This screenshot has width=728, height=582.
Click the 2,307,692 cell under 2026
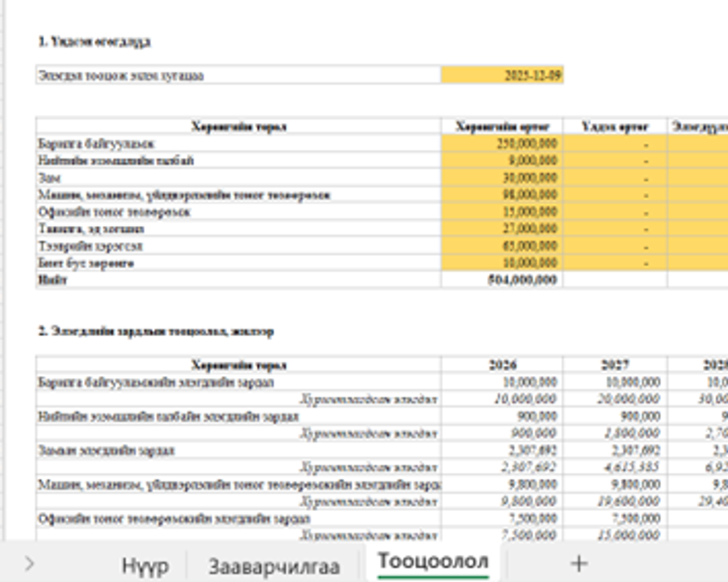tap(502, 450)
